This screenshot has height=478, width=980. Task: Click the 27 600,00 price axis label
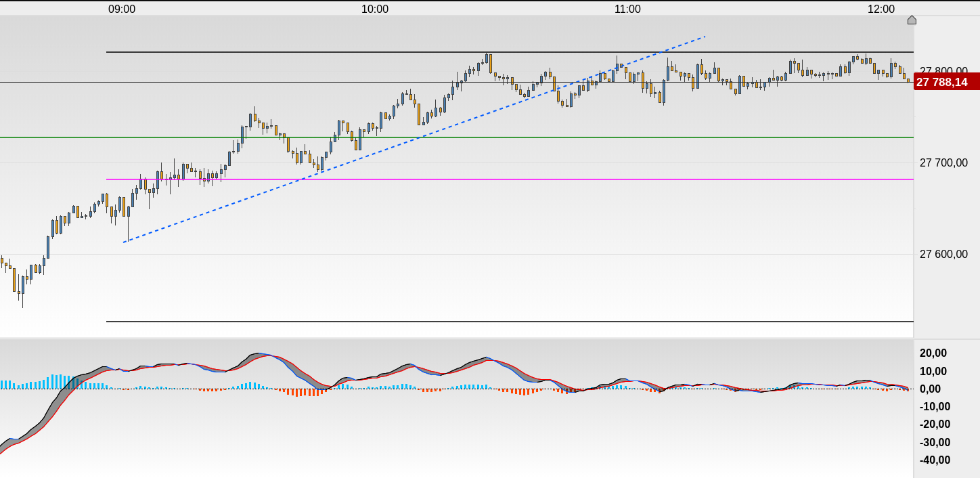[943, 254]
